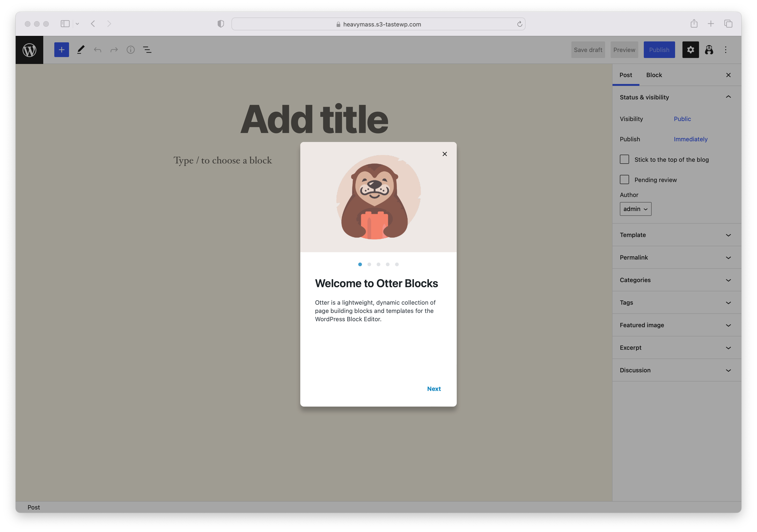Show post details information

[130, 49]
